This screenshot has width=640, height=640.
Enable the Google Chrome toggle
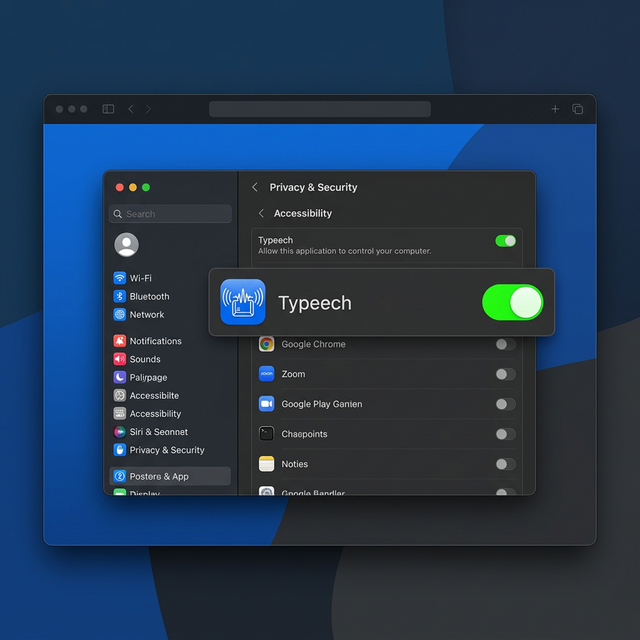pyautogui.click(x=506, y=344)
